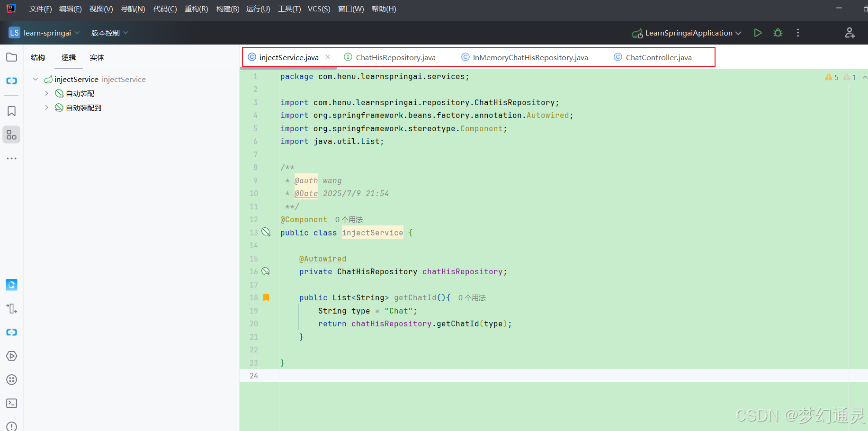The height and width of the screenshot is (431, 868).
Task: Click the @Component annotation on line 12
Action: click(x=304, y=219)
